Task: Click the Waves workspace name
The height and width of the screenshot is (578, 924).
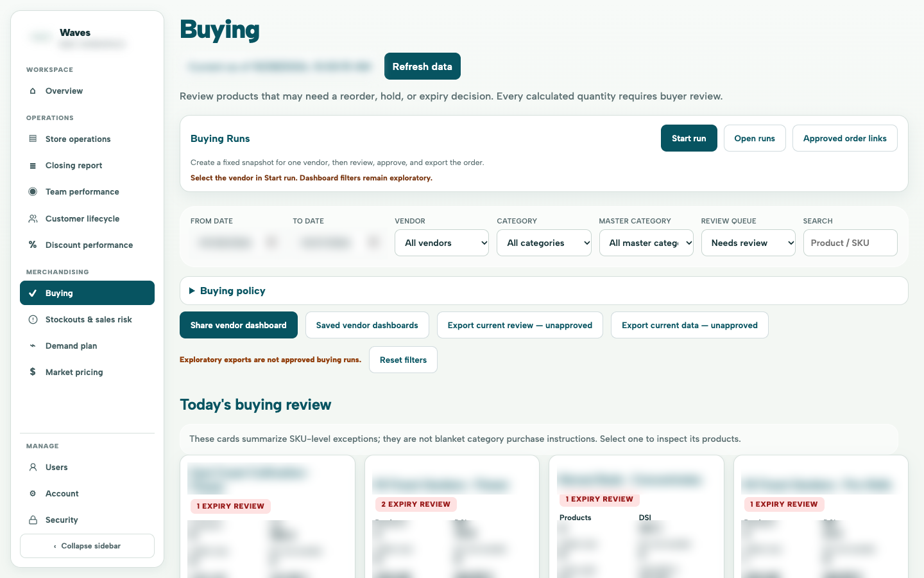Action: 75,33
